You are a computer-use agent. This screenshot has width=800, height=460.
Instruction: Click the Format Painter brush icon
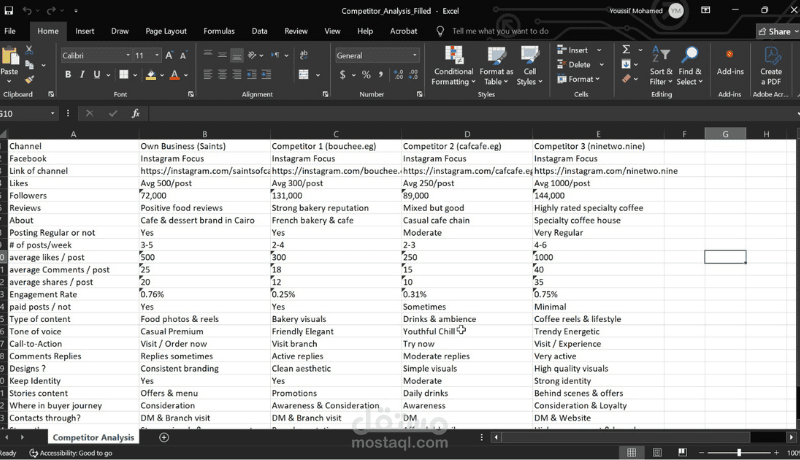pyautogui.click(x=30, y=79)
